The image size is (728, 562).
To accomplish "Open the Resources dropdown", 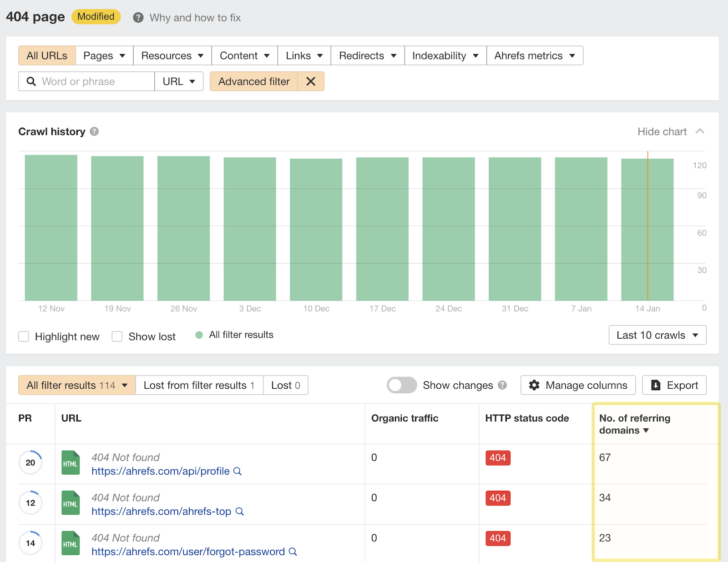I will click(x=172, y=55).
